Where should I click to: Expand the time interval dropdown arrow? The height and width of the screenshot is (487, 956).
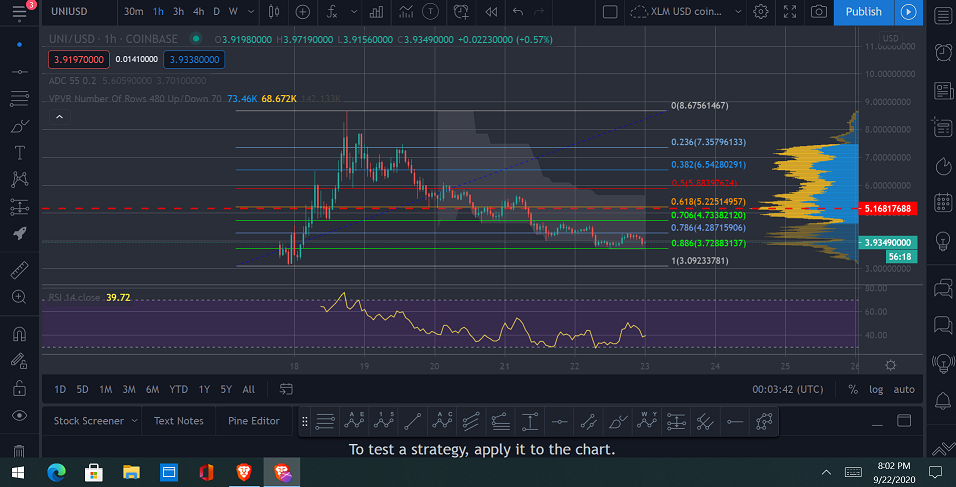coord(251,12)
